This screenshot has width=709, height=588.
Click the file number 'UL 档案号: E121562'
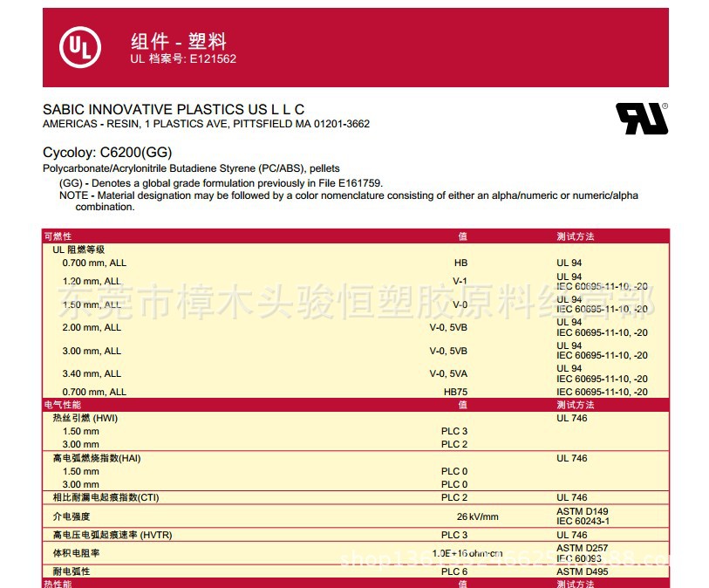click(x=183, y=58)
